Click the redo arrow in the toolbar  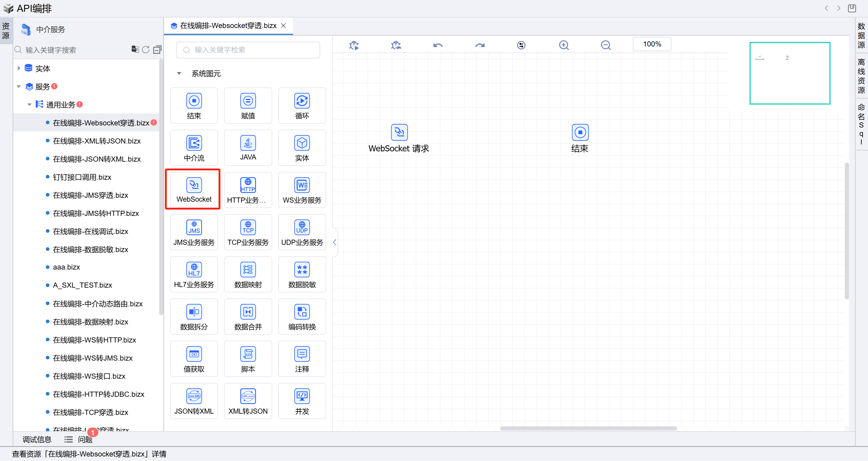click(x=479, y=45)
